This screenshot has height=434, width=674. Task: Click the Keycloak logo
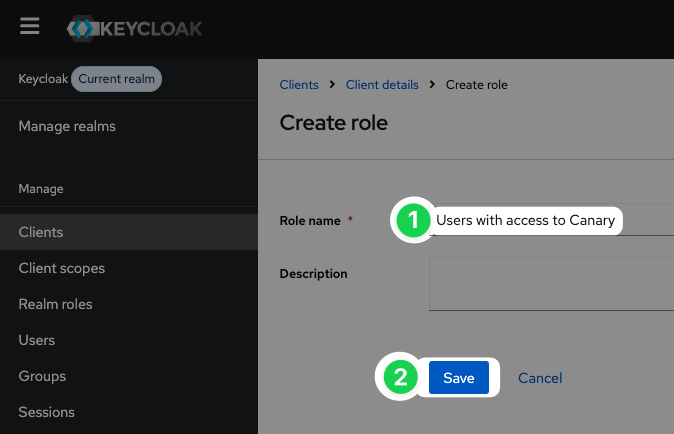coord(134,29)
